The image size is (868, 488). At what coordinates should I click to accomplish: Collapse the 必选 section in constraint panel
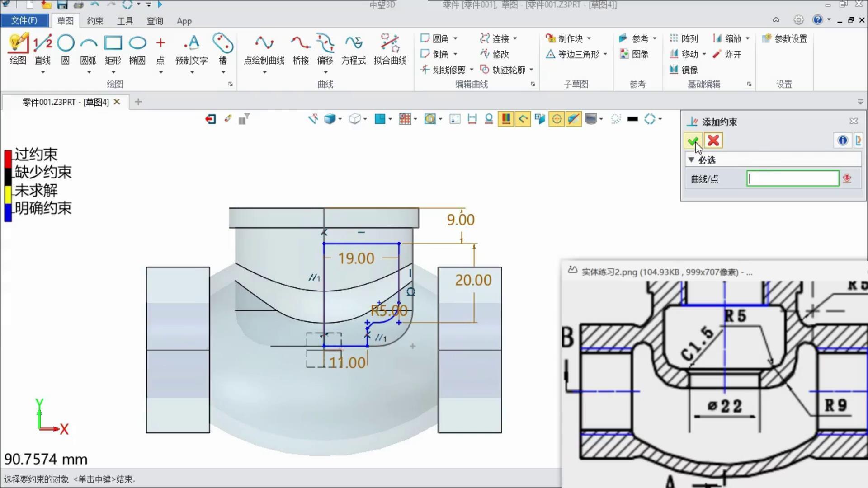coord(691,160)
